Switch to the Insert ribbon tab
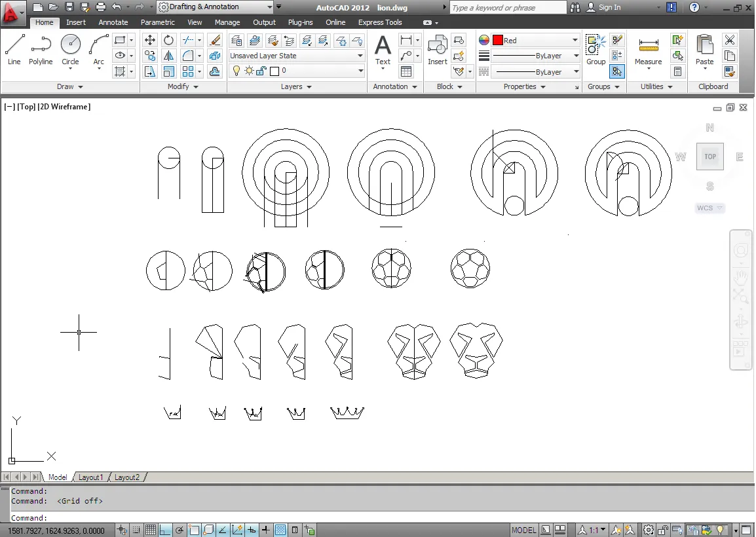Viewport: 756px width, 537px height. pos(76,22)
